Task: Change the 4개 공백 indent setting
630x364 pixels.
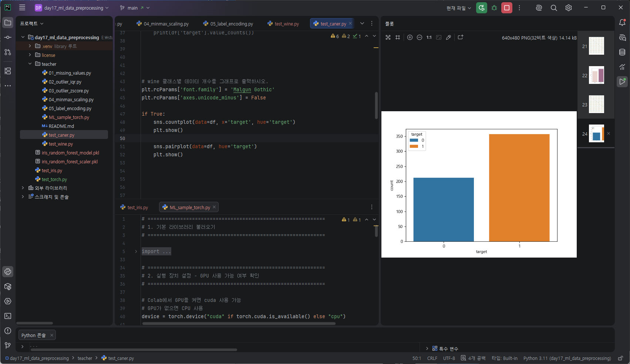Action: pos(473,358)
